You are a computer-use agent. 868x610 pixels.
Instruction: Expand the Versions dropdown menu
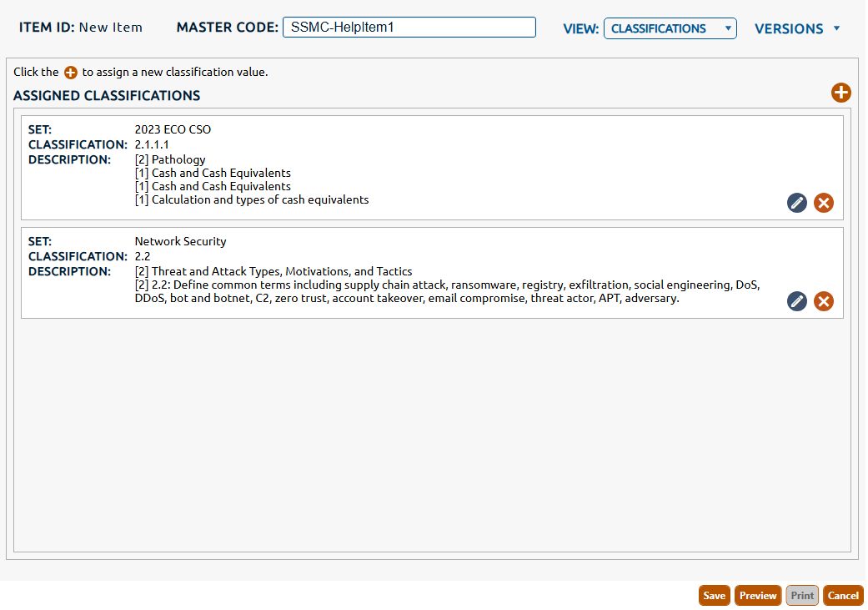point(797,28)
